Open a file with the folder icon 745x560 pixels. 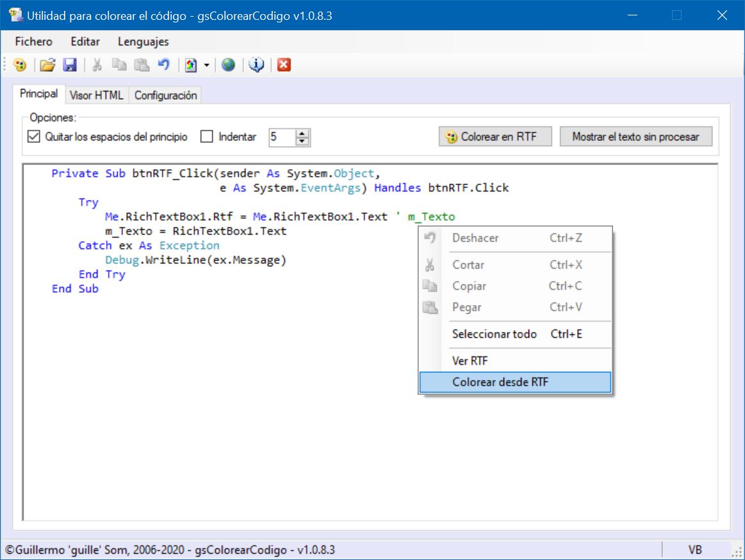coord(47,65)
